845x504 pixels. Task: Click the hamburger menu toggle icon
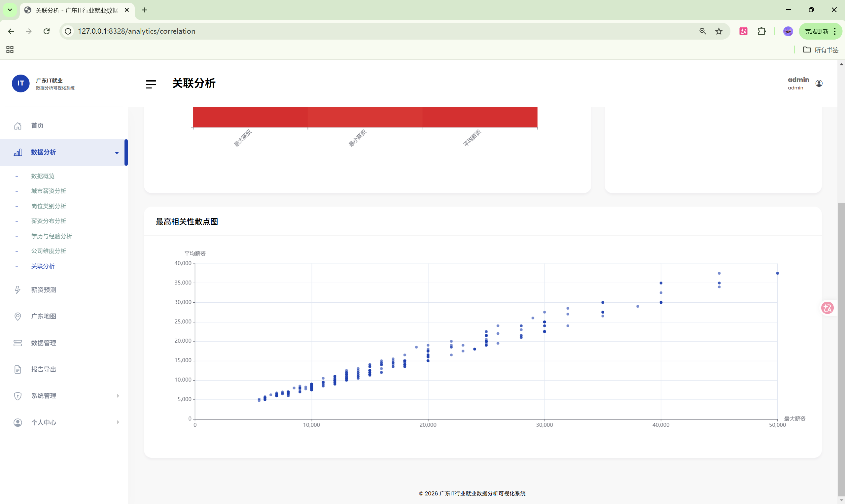pos(151,84)
